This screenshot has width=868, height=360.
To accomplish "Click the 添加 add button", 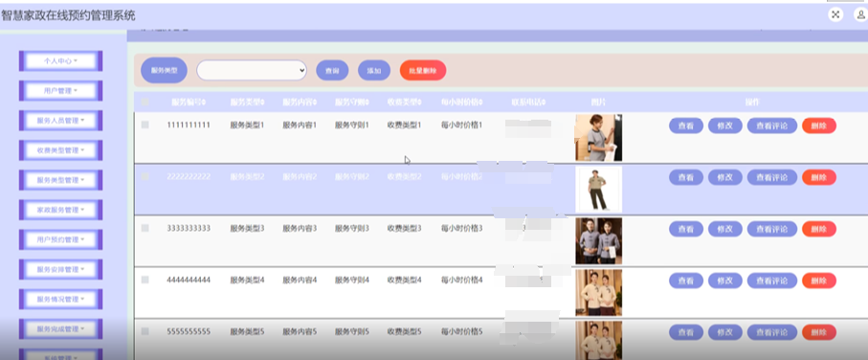I will coord(374,70).
